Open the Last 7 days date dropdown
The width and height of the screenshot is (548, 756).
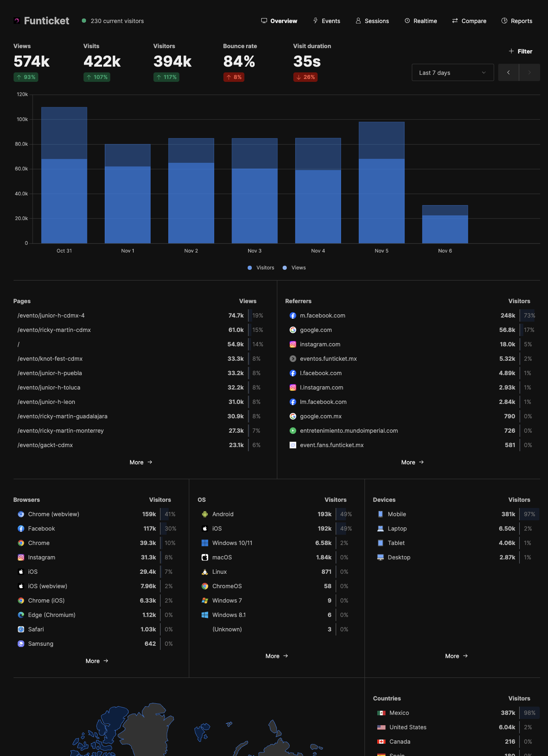coord(453,73)
